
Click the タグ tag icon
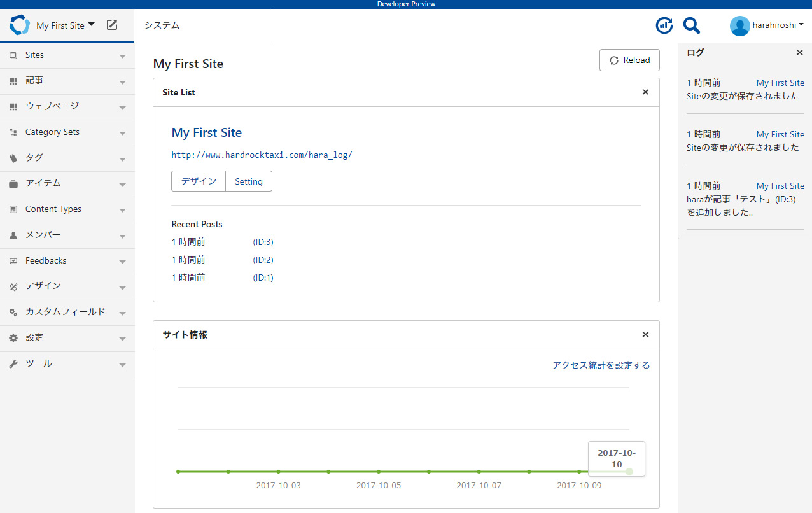(x=13, y=158)
